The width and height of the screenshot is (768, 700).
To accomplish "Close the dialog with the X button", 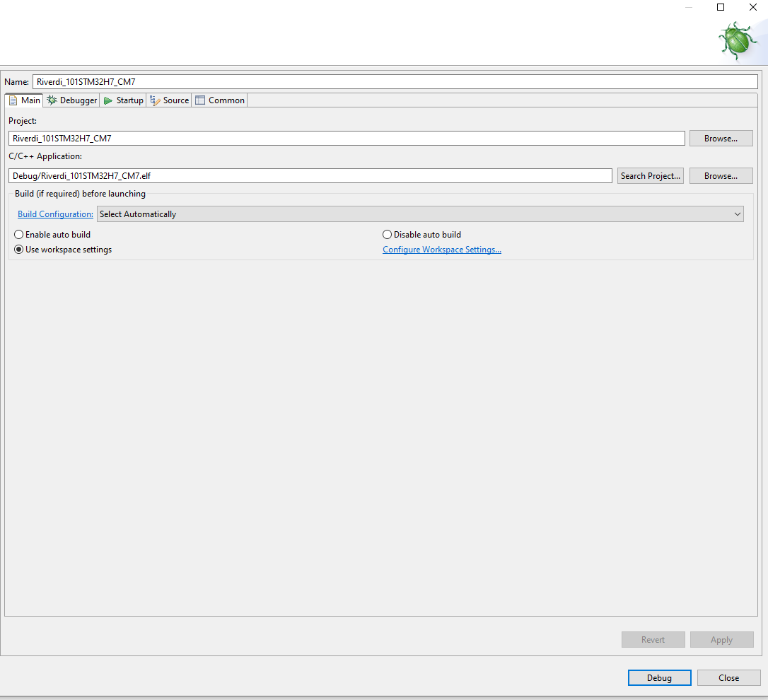I will click(753, 7).
